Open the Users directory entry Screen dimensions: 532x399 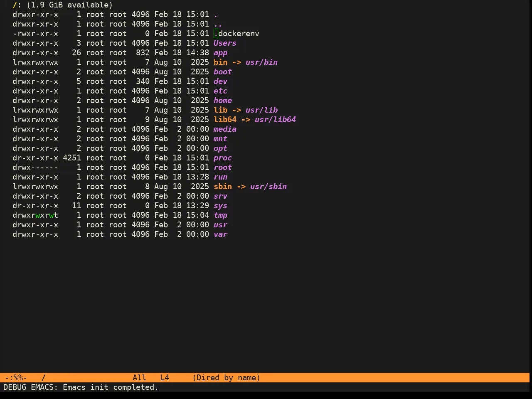click(x=225, y=43)
